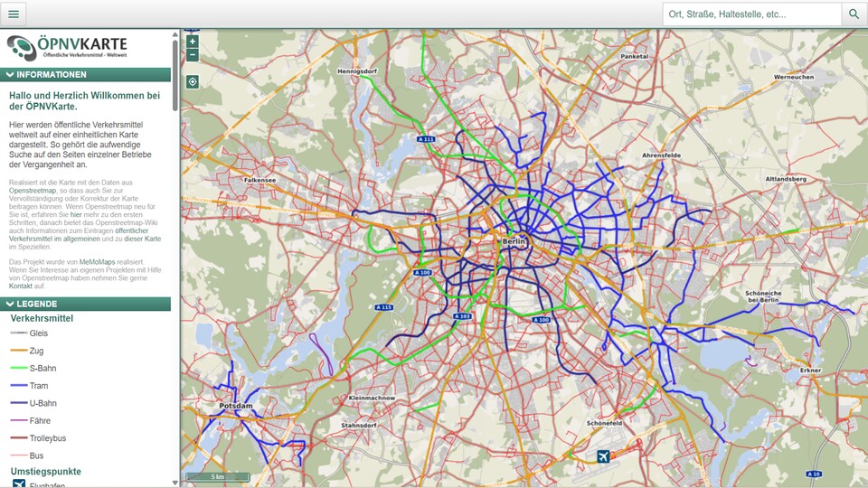Image resolution: width=868 pixels, height=488 pixels.
Task: Collapse the LEGENDE section
Action: click(85, 304)
